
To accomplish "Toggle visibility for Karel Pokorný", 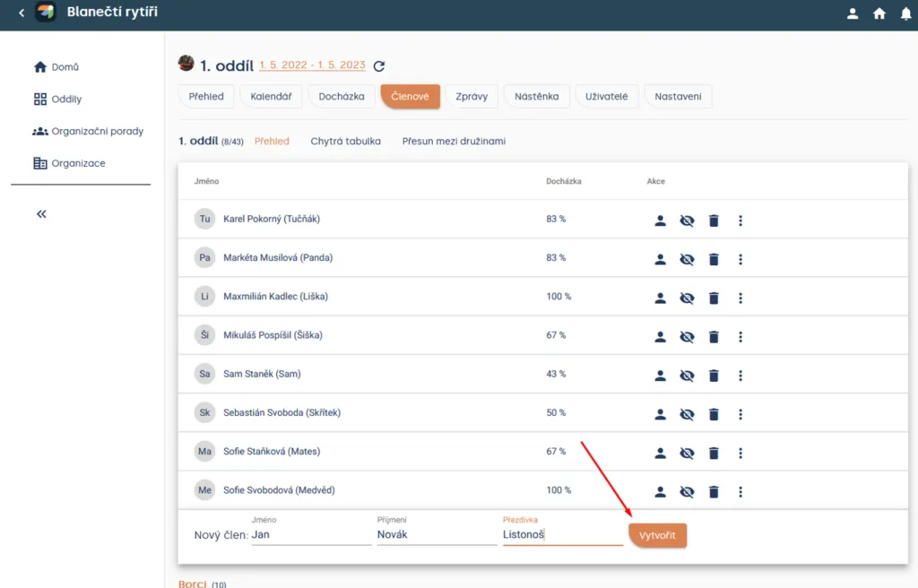I will click(687, 220).
